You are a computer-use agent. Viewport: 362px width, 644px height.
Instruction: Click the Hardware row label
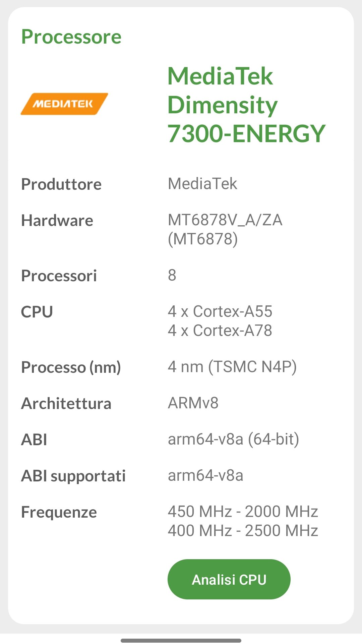[57, 221]
